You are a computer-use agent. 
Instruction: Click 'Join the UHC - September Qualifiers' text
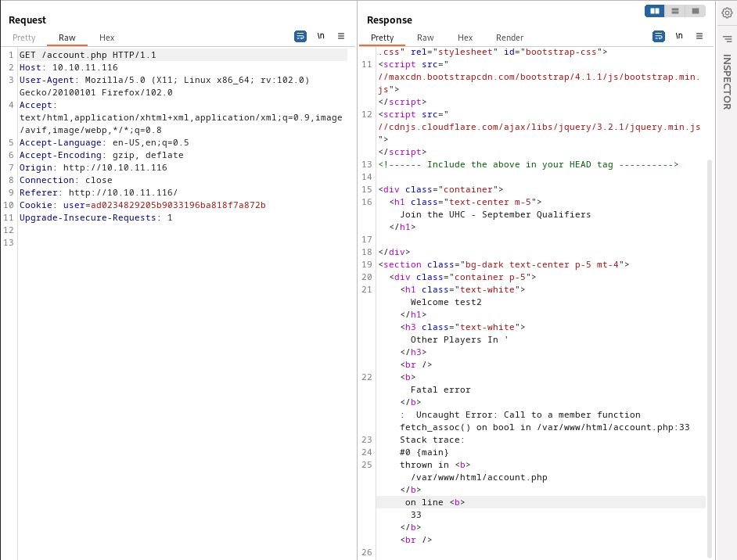495,215
